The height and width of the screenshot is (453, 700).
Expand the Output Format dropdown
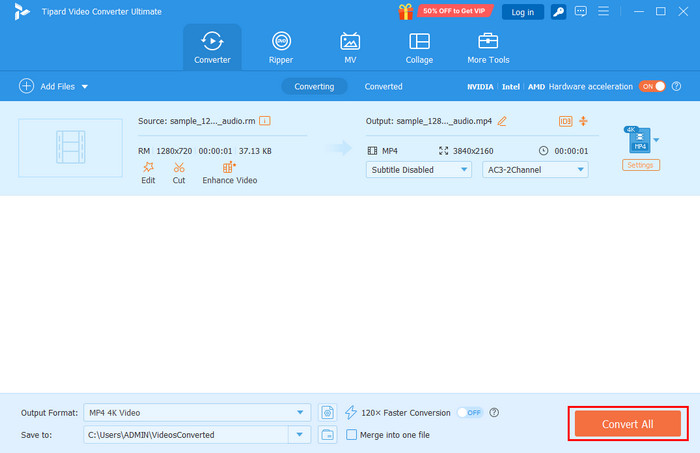coord(302,384)
